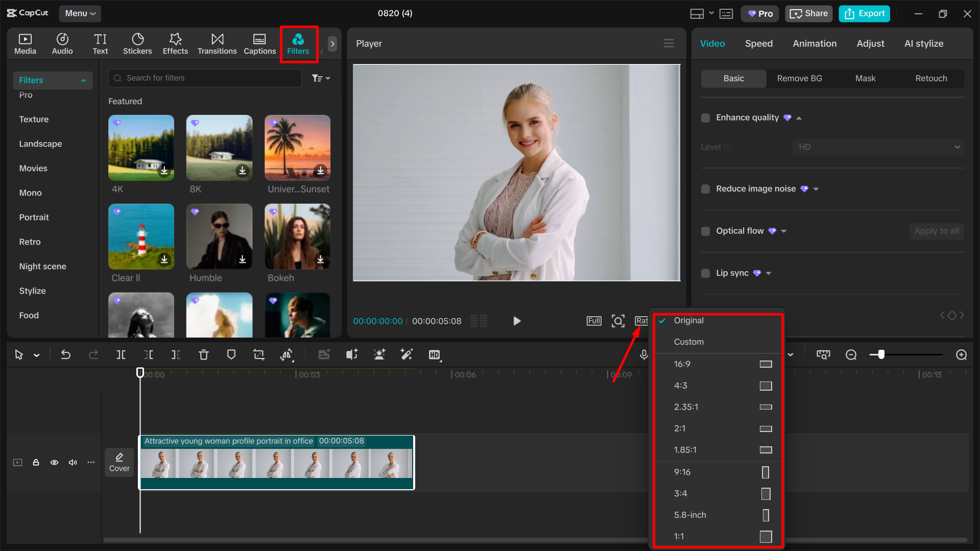Hide the video track with the eye icon
980x551 pixels.
click(54, 462)
